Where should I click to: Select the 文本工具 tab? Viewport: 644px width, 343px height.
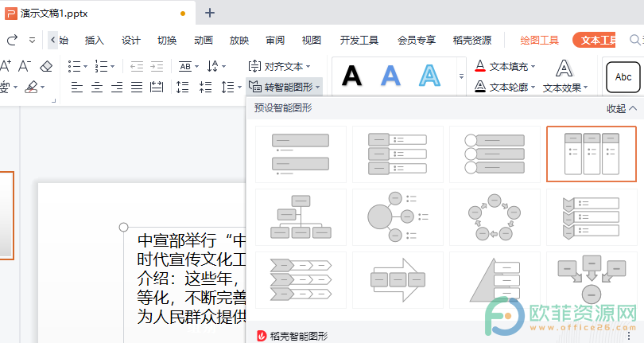coord(594,40)
